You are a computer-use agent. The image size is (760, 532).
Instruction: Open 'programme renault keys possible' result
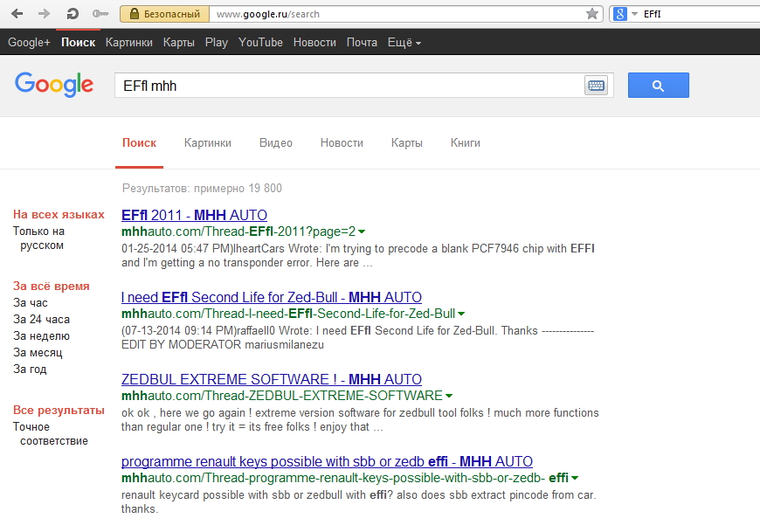(328, 462)
